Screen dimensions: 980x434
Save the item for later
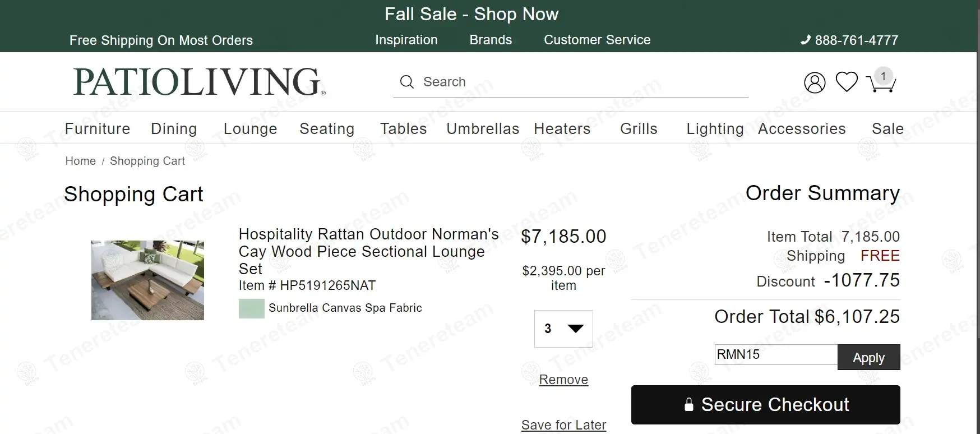[563, 425]
